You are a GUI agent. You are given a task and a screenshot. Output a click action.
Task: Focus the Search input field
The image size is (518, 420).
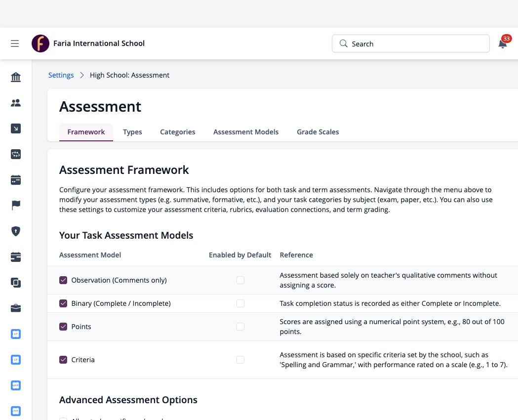pos(411,43)
